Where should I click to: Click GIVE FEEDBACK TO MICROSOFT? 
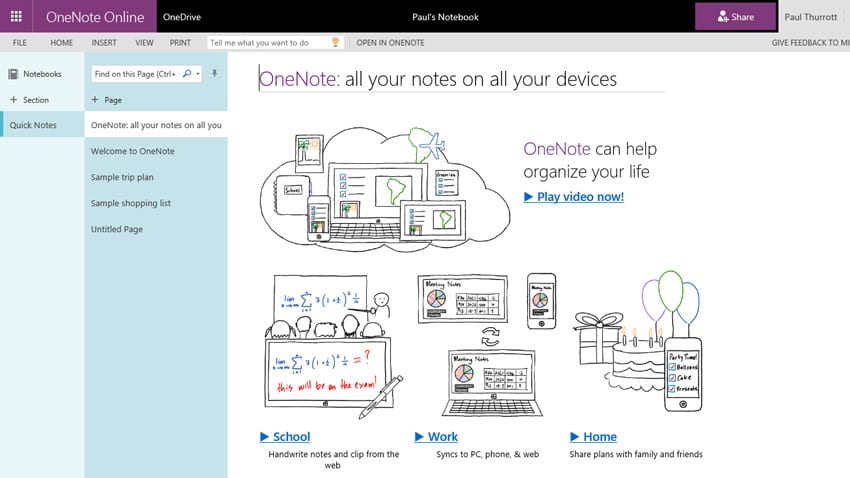coord(810,43)
